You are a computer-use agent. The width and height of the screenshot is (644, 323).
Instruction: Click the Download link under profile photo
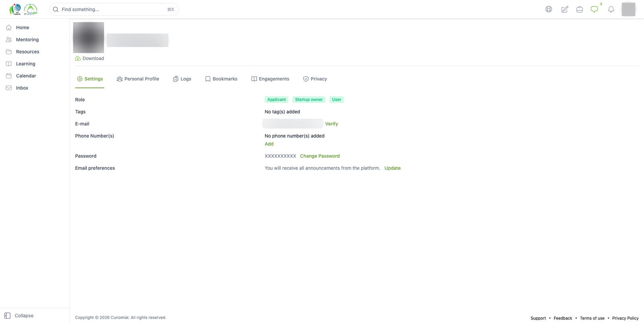tap(89, 58)
